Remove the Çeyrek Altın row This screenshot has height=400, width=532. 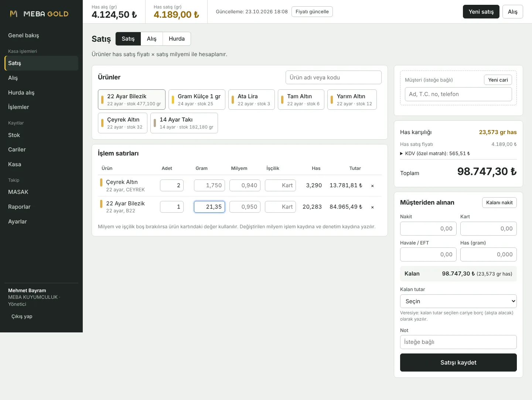click(372, 186)
